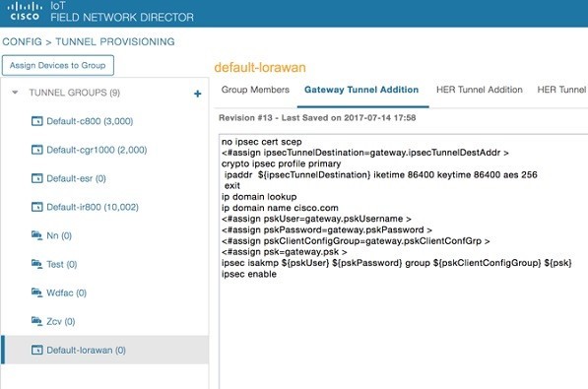Add a new tunnel group with plus icon
The image size is (588, 389).
coord(198,94)
